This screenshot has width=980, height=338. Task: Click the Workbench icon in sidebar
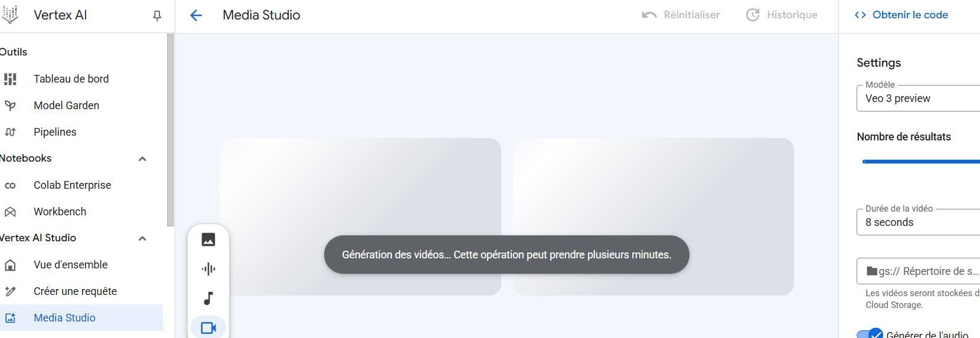[x=10, y=212]
